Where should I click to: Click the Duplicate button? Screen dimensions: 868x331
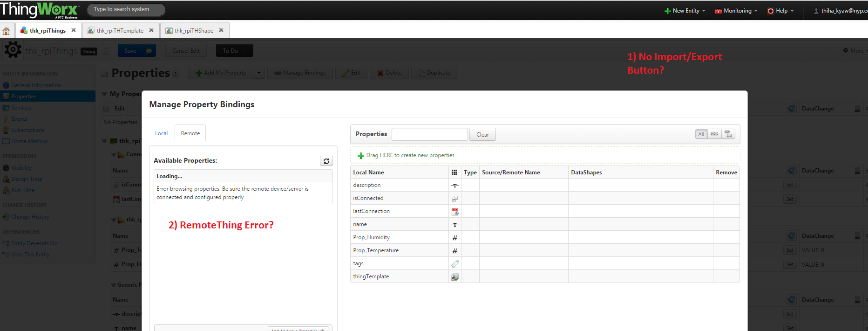pos(434,73)
